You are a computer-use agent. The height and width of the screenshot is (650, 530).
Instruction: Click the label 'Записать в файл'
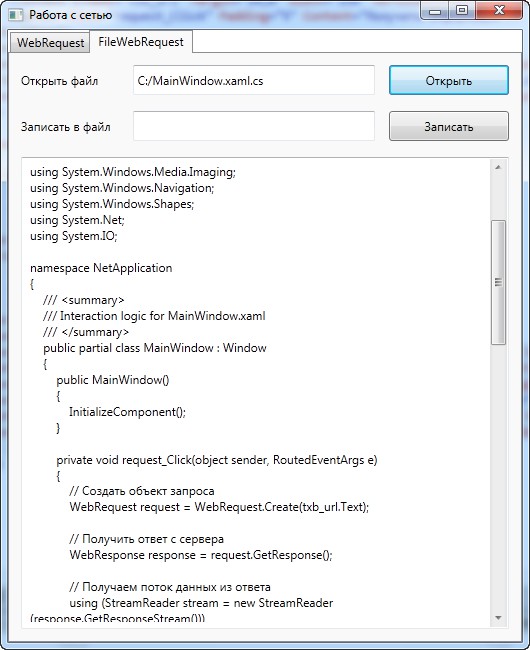(66, 127)
